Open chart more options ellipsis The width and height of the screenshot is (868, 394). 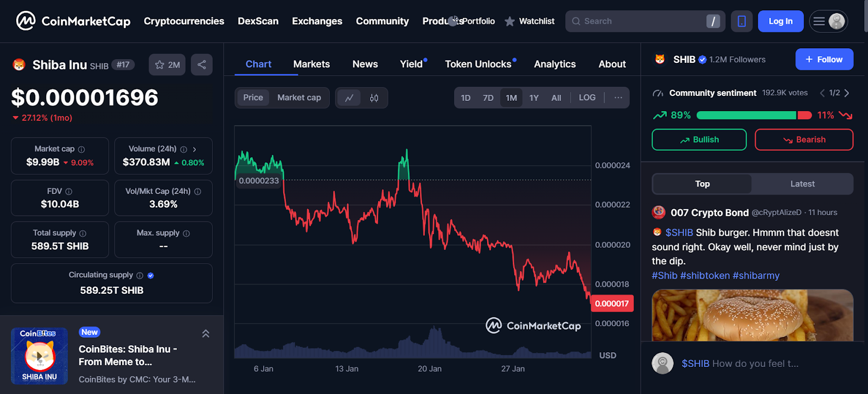tap(618, 98)
